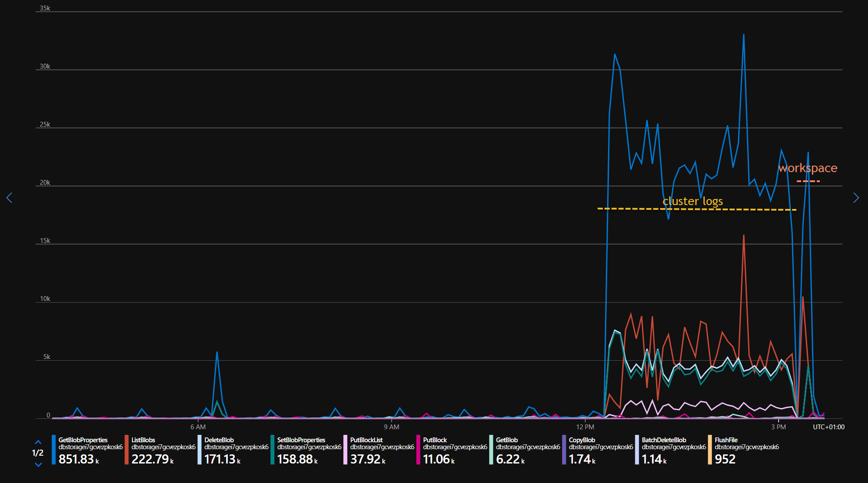
Task: Select BatchDeleteBlob legend entry
Action: point(671,450)
